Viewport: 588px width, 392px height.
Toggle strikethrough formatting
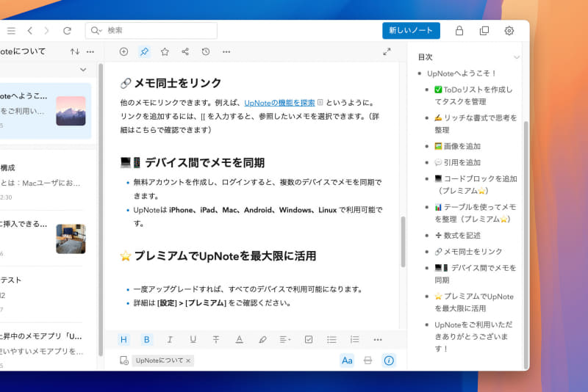click(216, 340)
